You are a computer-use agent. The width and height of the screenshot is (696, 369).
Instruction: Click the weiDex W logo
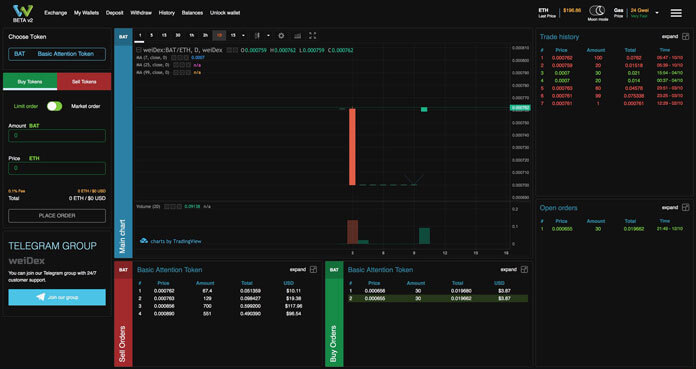pyautogui.click(x=23, y=12)
